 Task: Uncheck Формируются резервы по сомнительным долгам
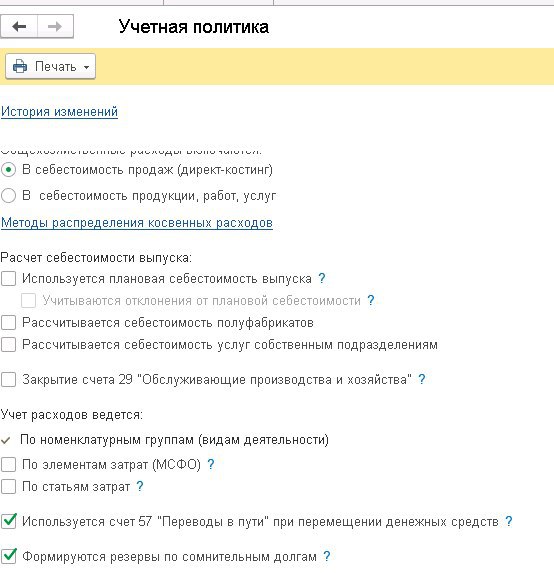[x=9, y=556]
